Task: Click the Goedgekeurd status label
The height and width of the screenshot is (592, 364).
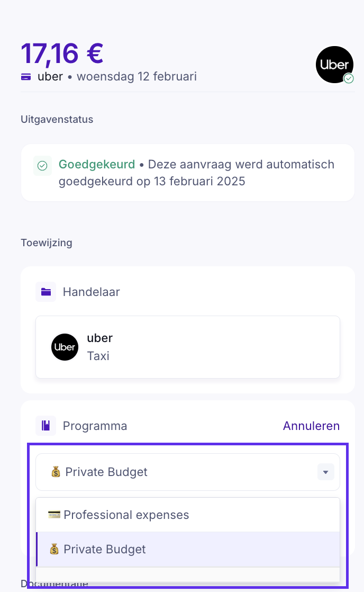Action: click(x=97, y=164)
